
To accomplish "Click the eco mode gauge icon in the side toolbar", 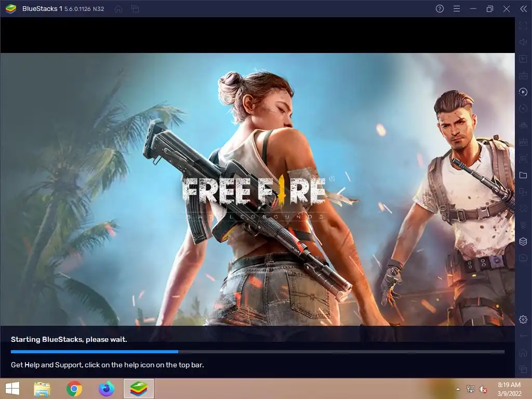I will tap(523, 258).
